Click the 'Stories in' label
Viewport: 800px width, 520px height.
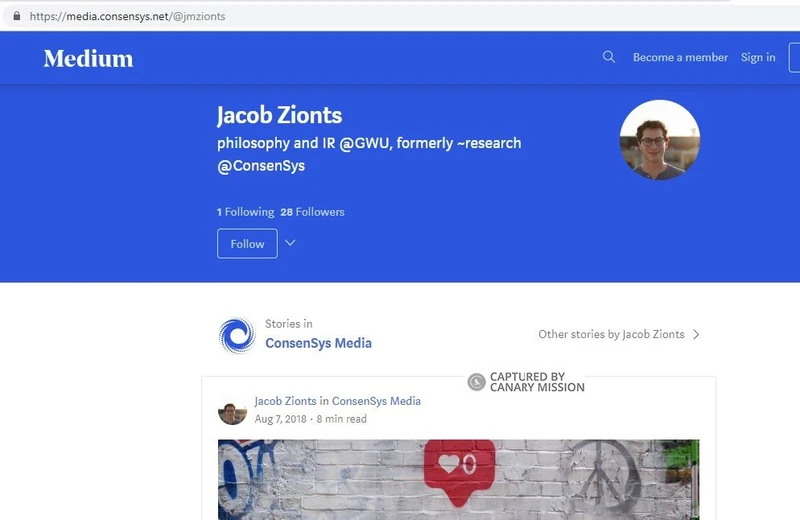click(x=289, y=324)
